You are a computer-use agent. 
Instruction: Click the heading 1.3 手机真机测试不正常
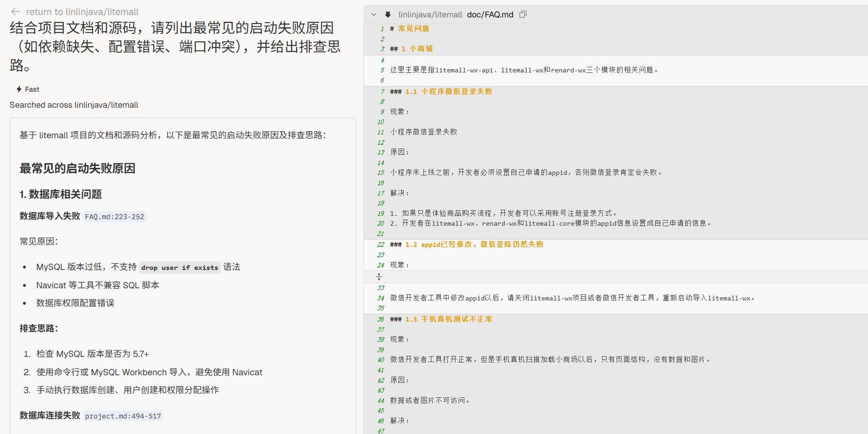coord(448,319)
